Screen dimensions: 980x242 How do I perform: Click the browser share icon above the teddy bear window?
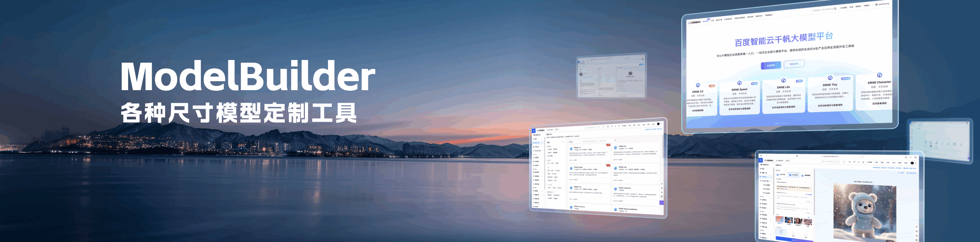pyautogui.click(x=906, y=157)
